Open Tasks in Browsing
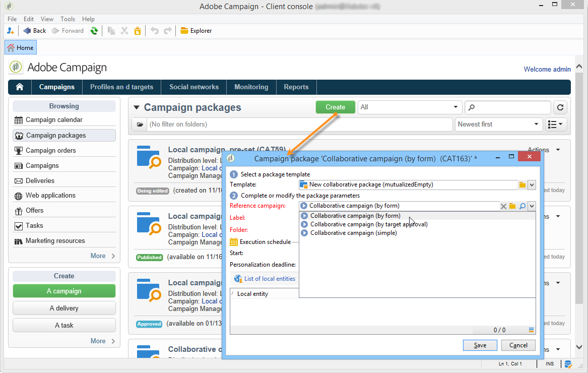Image resolution: width=588 pixels, height=373 pixels. [64, 225]
